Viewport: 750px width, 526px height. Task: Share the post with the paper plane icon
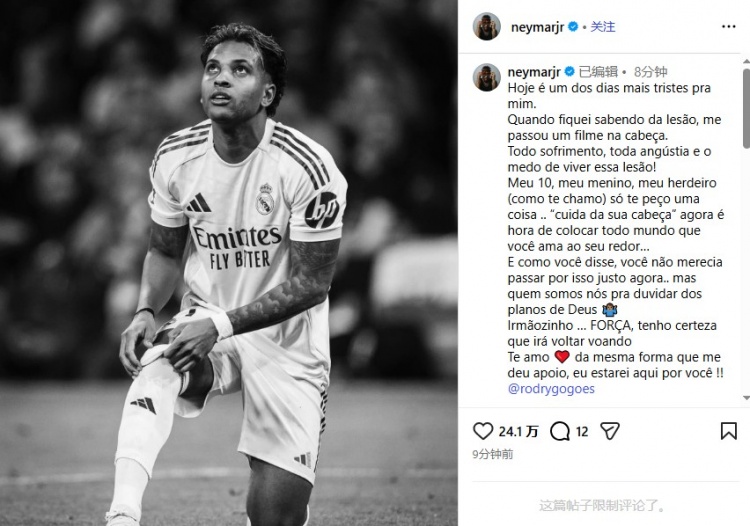pos(610,431)
